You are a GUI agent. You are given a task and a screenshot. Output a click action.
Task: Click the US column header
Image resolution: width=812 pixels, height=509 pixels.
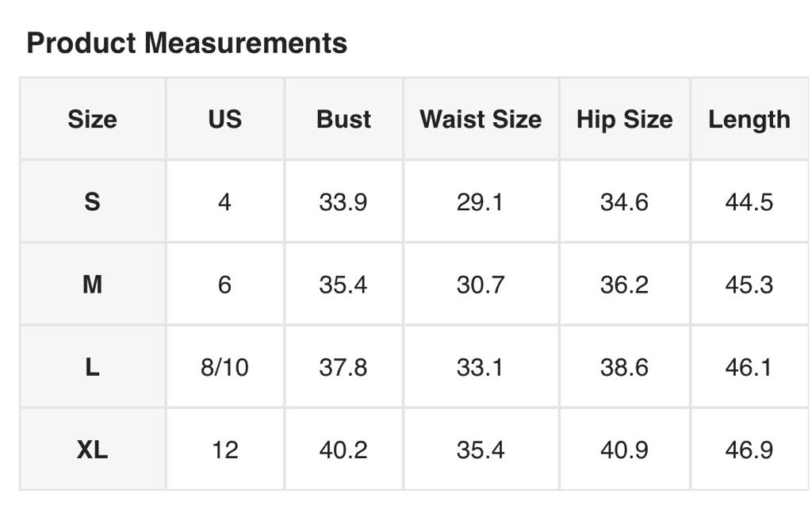(224, 119)
